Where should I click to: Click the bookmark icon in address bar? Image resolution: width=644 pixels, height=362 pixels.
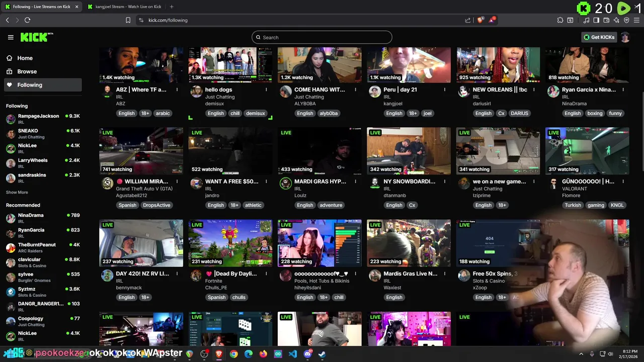point(128,20)
